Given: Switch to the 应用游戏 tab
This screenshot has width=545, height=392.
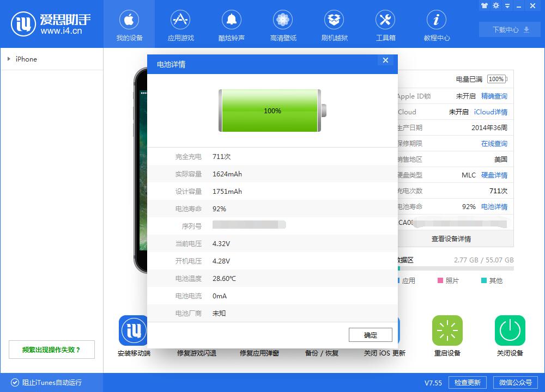Looking at the screenshot, I should pos(180,24).
